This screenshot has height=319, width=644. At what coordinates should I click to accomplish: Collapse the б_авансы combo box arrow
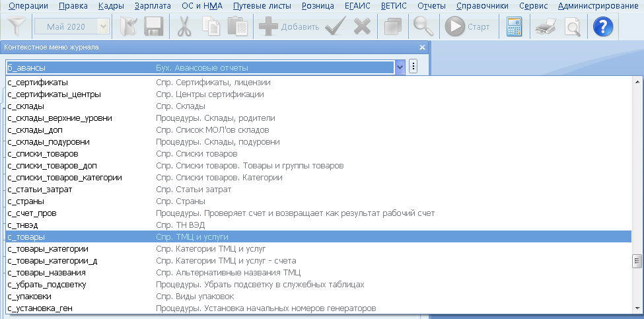click(400, 67)
